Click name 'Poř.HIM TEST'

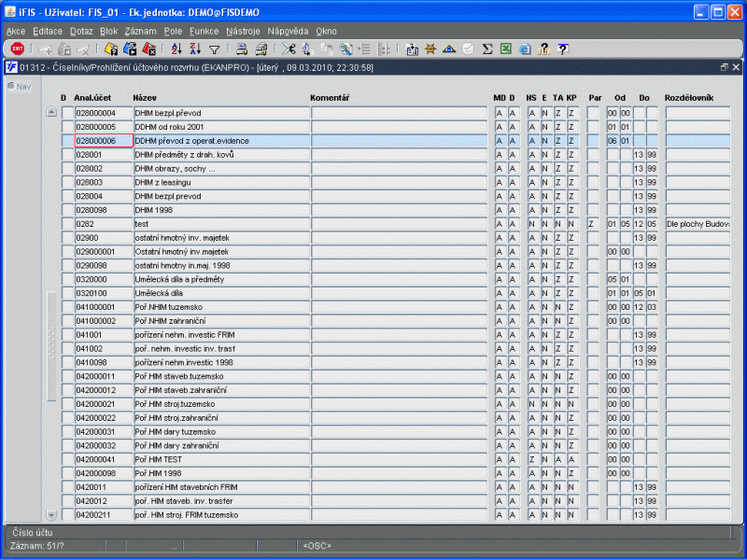point(221,459)
